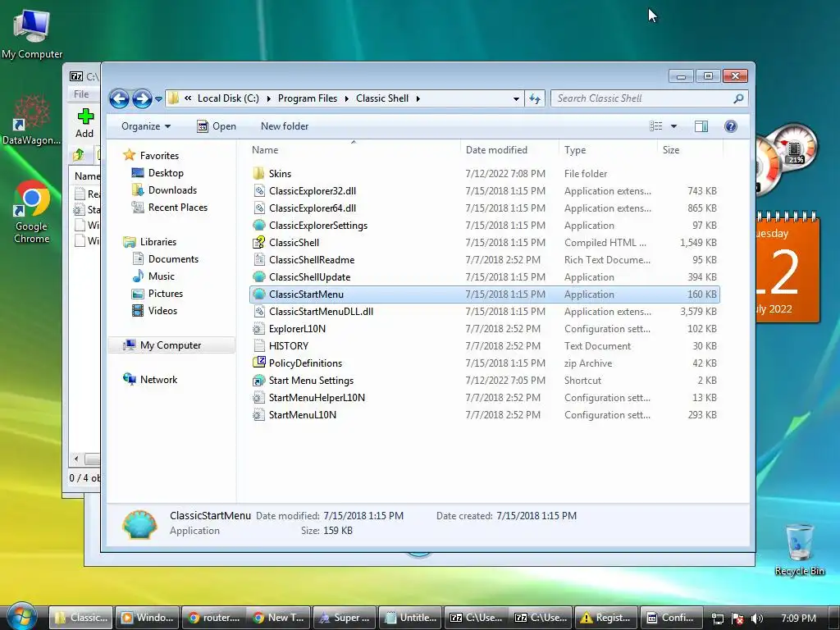Open My Computer desktop icon

pyautogui.click(x=32, y=34)
